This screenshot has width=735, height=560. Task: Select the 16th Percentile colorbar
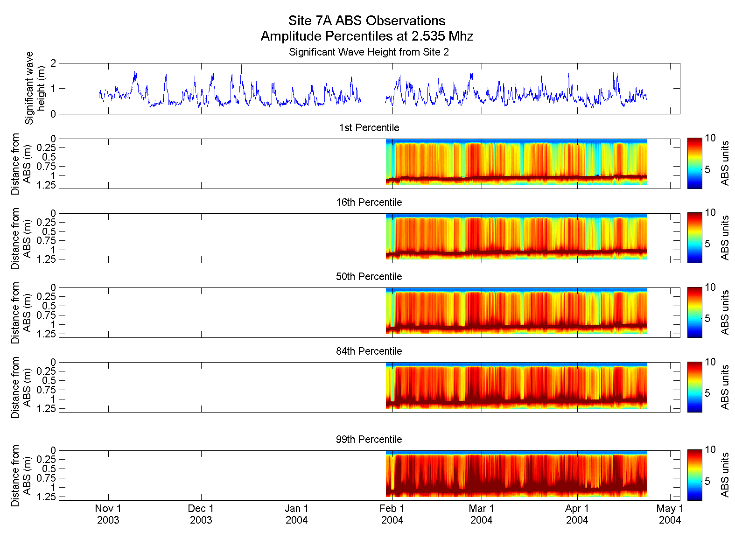(694, 238)
